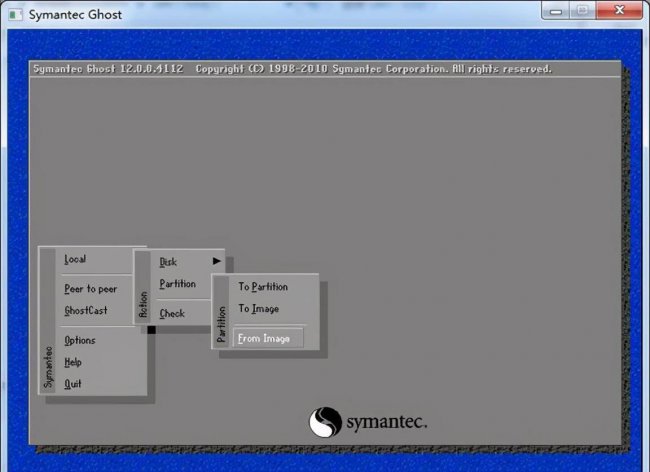The height and width of the screenshot is (472, 650).
Task: Open Options in Symantec menu
Action: click(80, 340)
